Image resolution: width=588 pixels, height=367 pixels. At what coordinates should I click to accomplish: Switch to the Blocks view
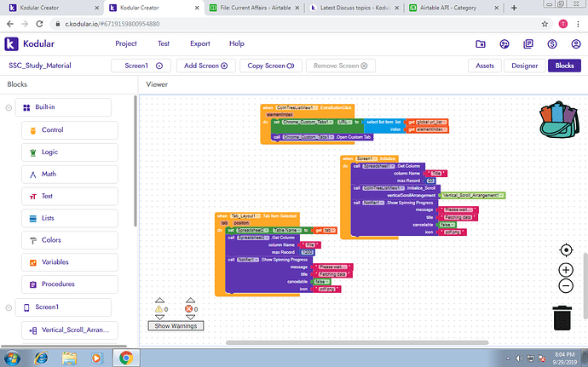click(564, 66)
